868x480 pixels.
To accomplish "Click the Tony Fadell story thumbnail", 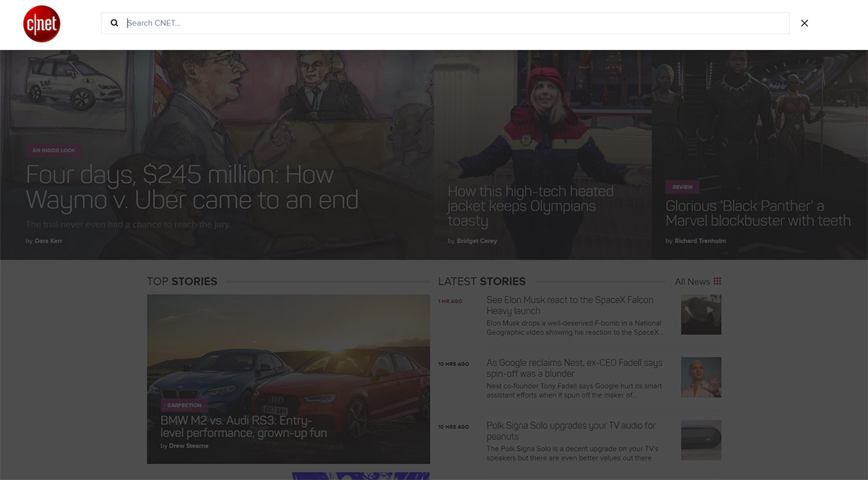I will 701,377.
